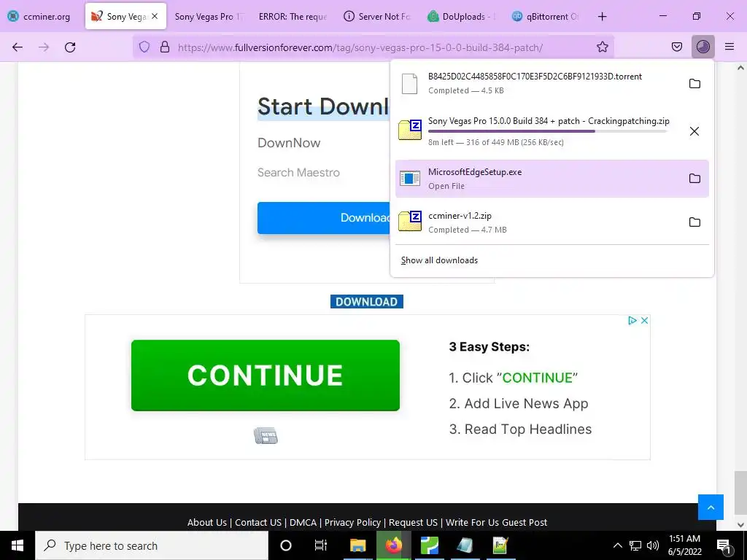Go back to previous page
Screen dimensions: 747x560
tap(18, 47)
